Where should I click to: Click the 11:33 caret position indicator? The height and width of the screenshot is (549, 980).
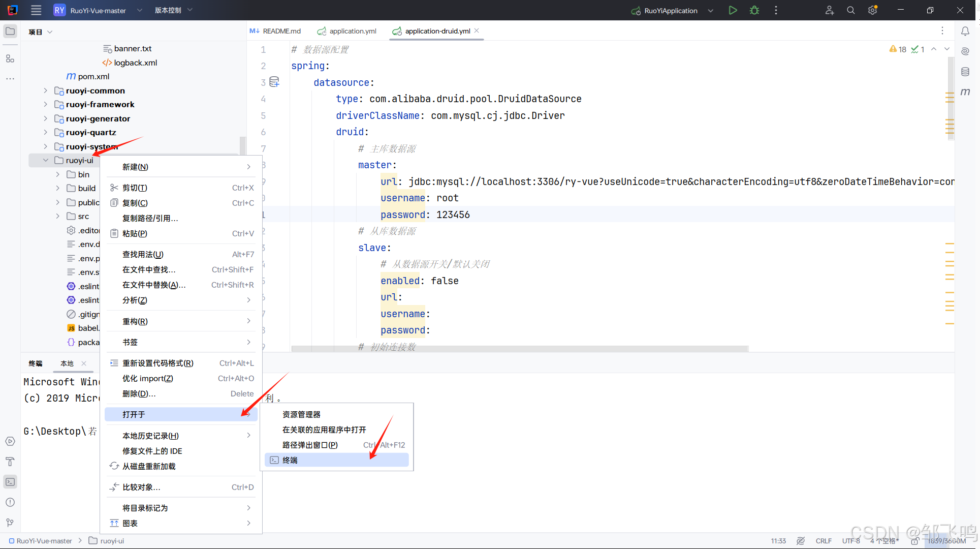tap(778, 541)
